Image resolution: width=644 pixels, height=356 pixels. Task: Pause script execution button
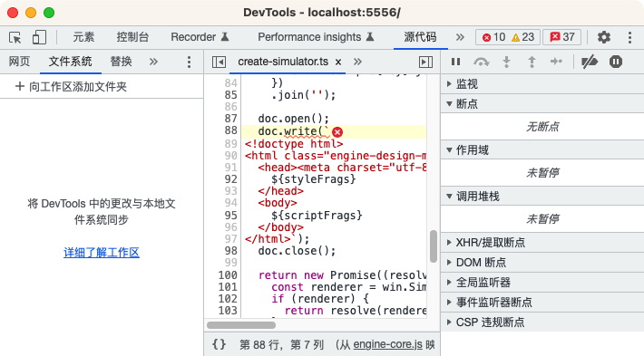[456, 62]
